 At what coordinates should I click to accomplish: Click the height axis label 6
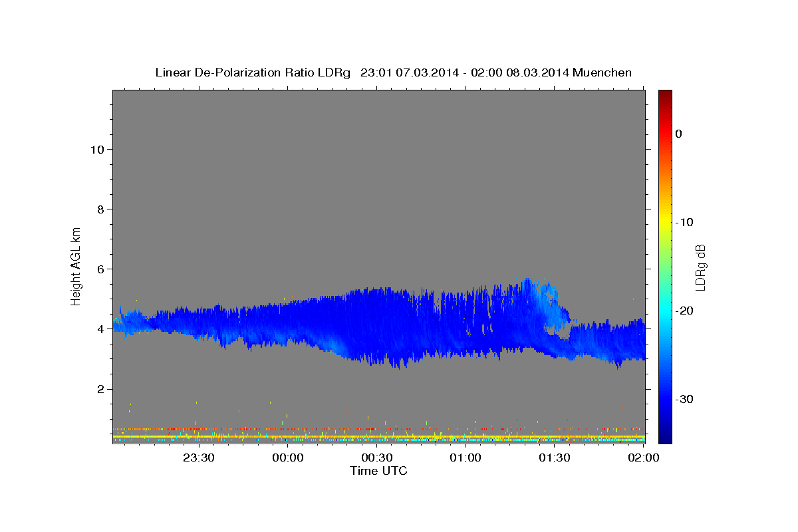tap(100, 269)
